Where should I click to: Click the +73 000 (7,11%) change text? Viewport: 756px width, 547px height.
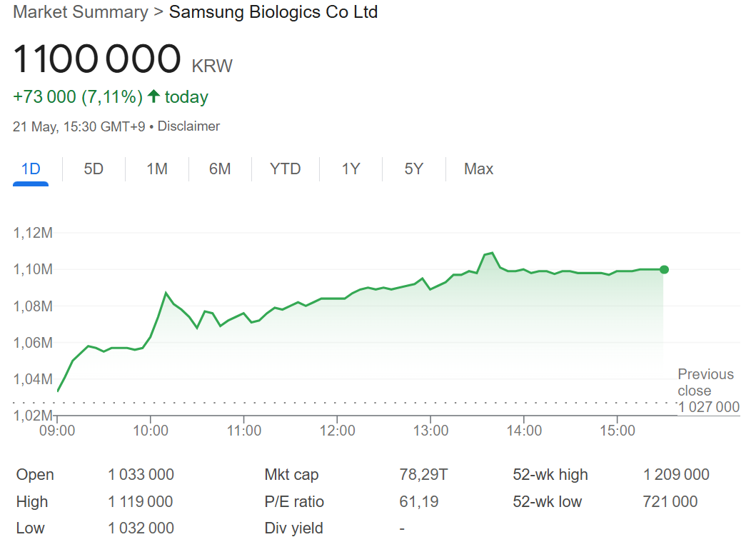coord(78,97)
